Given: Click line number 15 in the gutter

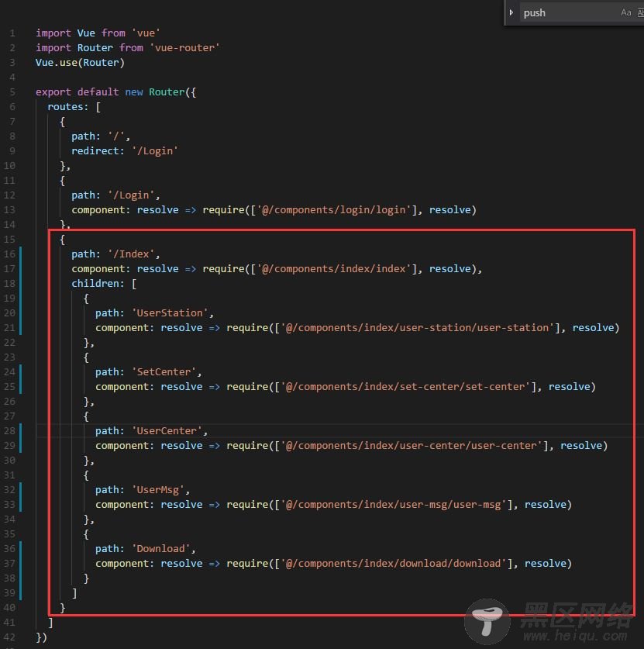Looking at the screenshot, I should [9, 240].
